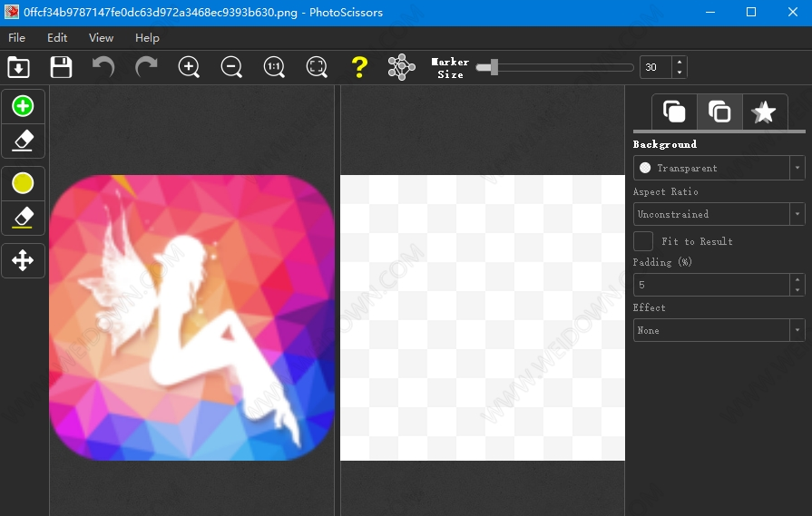The image size is (812, 516).
Task: Zoom in with the magnifier plus icon
Action: [x=189, y=67]
